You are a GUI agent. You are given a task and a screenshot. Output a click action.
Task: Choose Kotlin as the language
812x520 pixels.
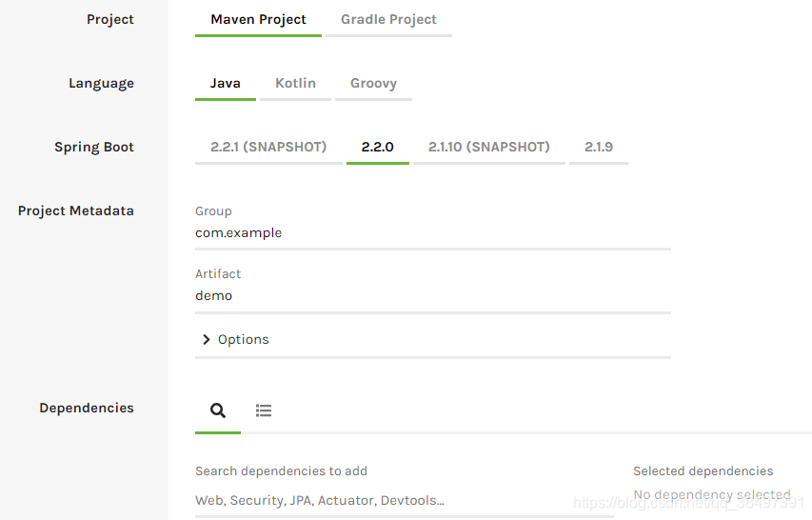click(x=295, y=84)
